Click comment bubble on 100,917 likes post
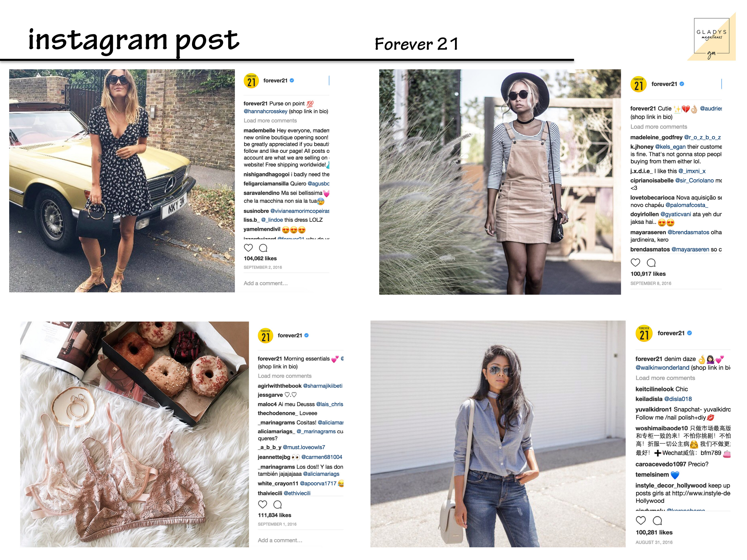 (x=651, y=262)
